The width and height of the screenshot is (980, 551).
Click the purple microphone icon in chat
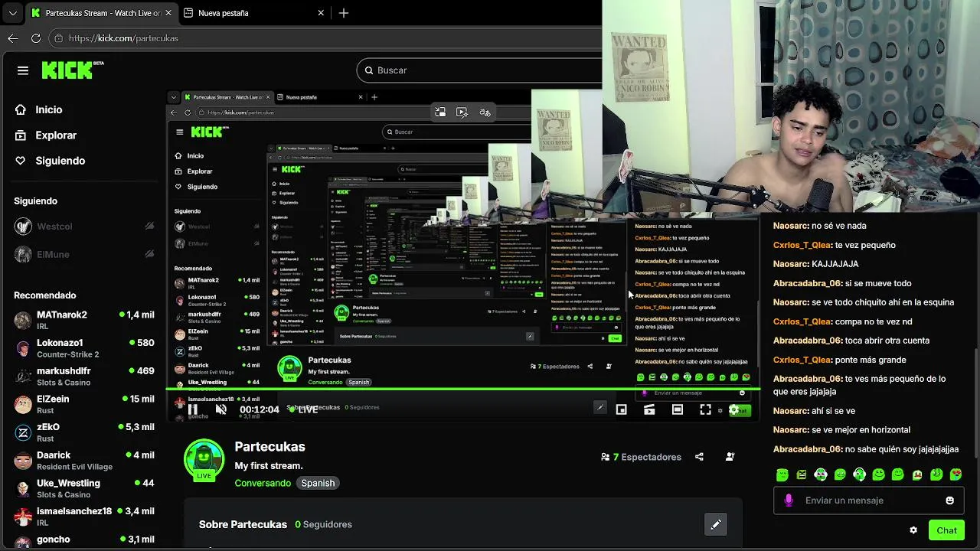pyautogui.click(x=789, y=500)
